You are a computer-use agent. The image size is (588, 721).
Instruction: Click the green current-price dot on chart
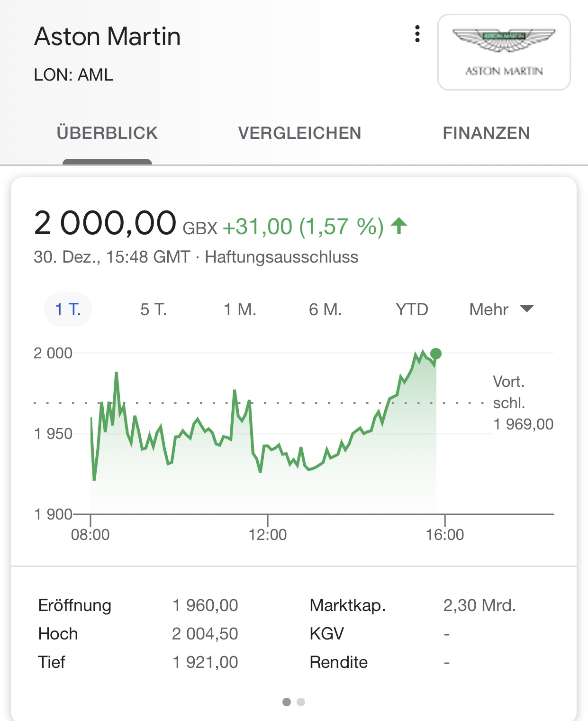[436, 354]
